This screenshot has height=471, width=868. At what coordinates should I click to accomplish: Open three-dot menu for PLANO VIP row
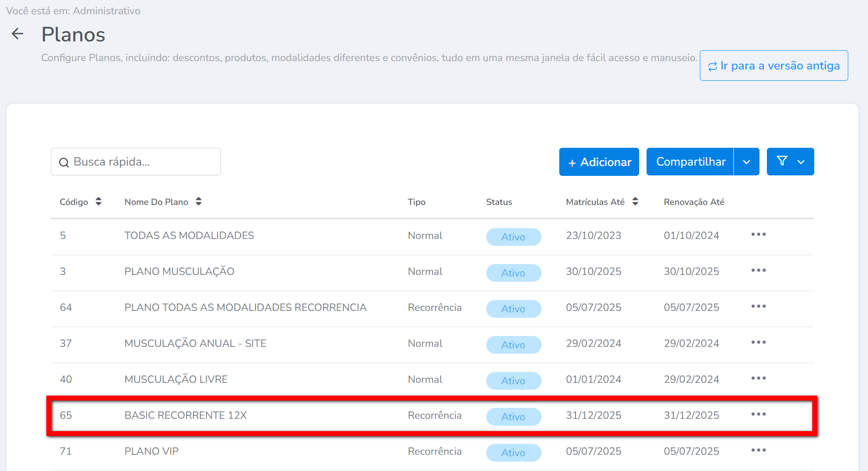[x=758, y=450]
